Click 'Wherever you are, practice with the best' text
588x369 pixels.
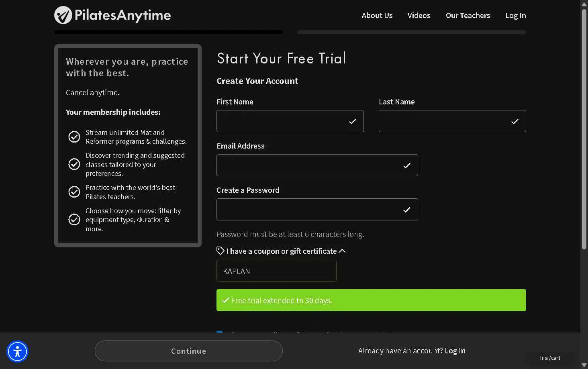(x=127, y=67)
